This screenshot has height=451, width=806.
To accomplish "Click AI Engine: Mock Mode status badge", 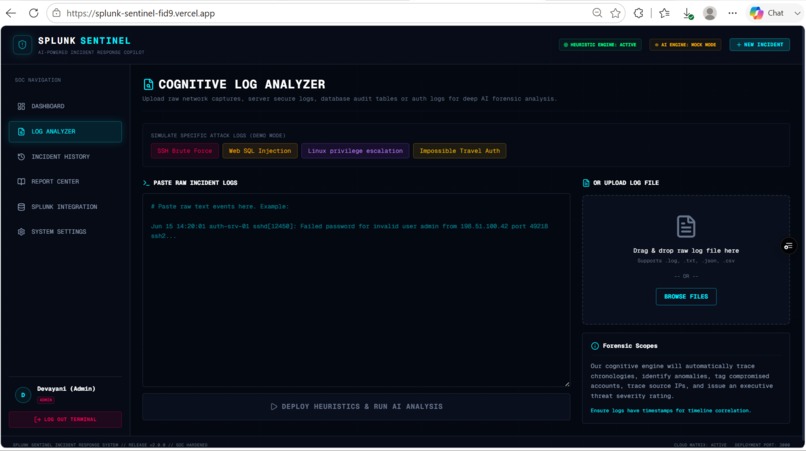I will click(685, 45).
